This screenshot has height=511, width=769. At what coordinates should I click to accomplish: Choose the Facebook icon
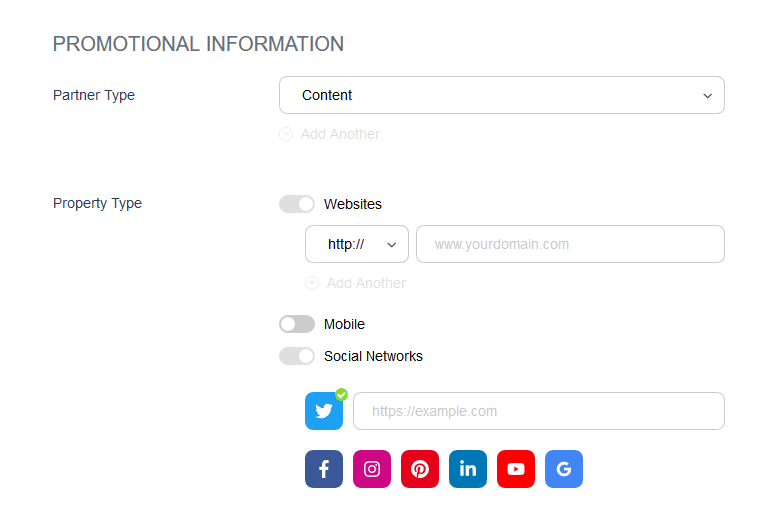point(324,469)
